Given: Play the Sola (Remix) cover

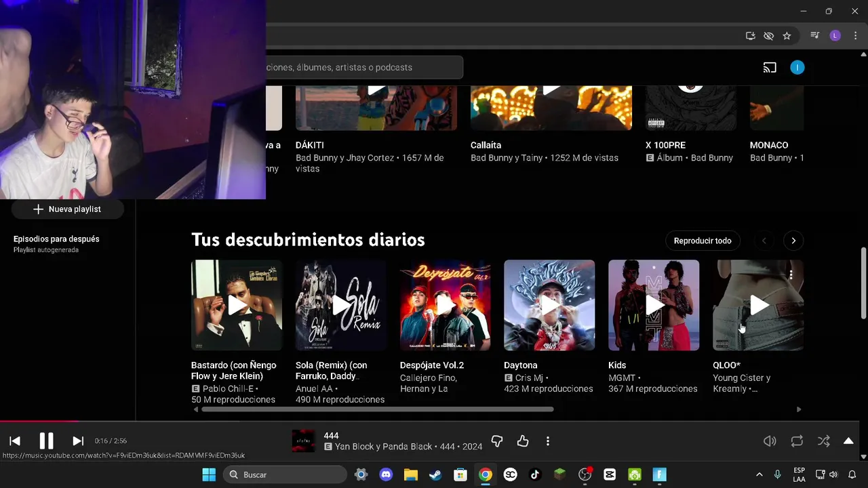Looking at the screenshot, I should pyautogui.click(x=341, y=305).
